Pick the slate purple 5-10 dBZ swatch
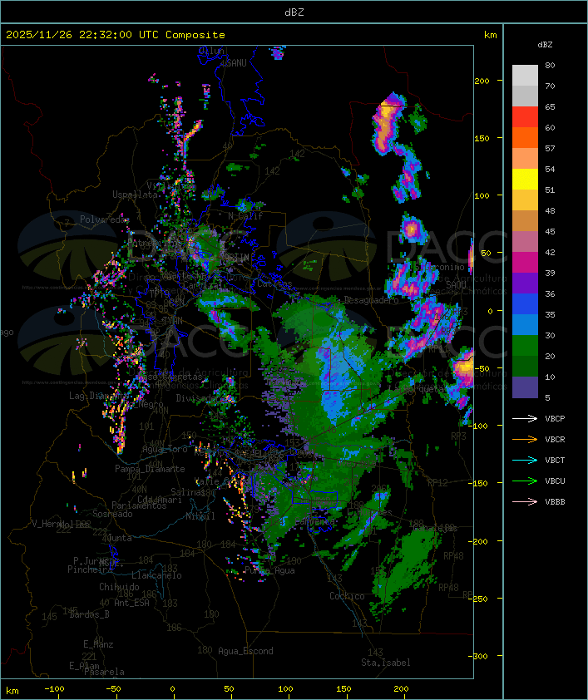Screen dimensions: 588x700 525,387
